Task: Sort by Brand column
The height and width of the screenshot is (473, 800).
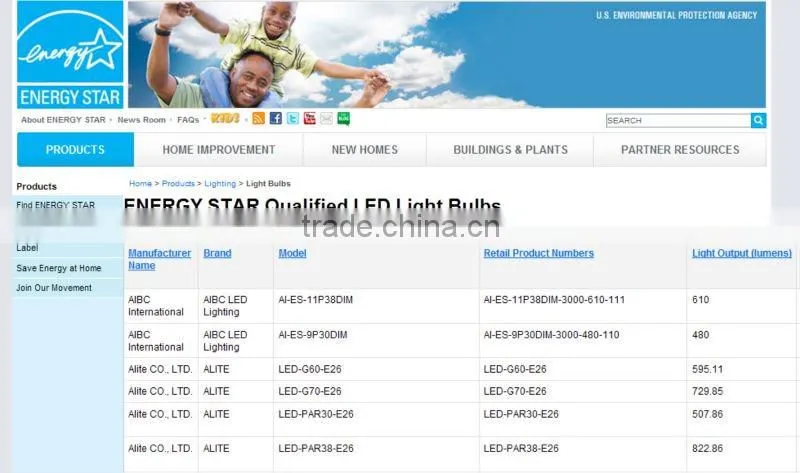Action: [x=217, y=253]
